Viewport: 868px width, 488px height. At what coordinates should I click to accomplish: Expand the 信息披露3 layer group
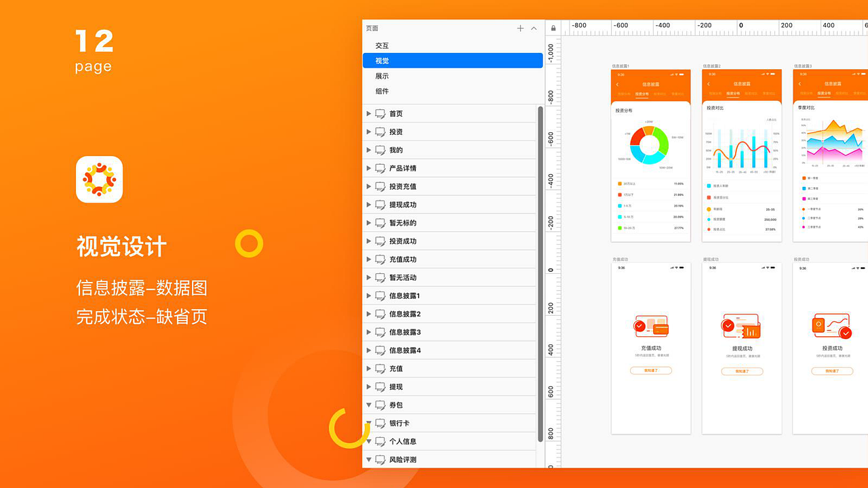369,333
